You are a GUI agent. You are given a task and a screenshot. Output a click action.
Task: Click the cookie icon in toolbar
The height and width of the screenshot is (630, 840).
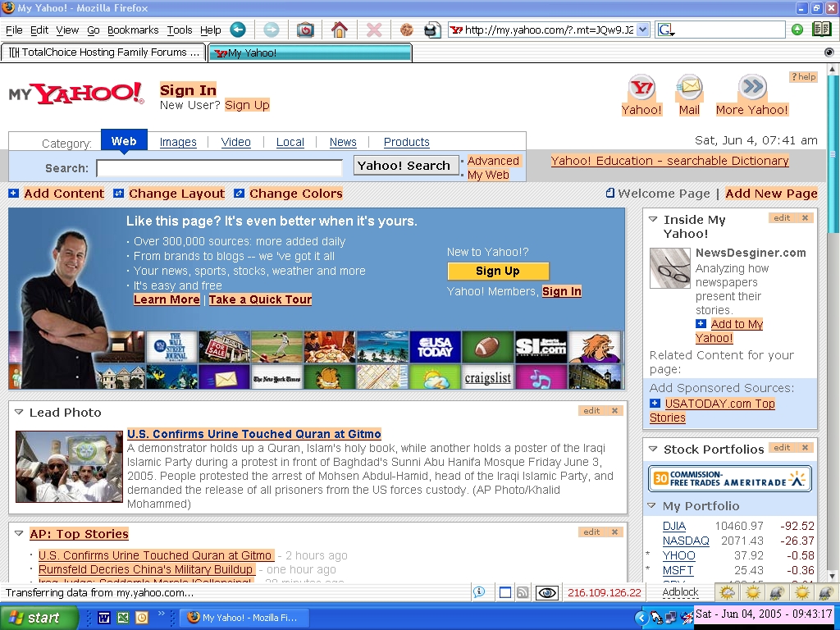pos(406,30)
